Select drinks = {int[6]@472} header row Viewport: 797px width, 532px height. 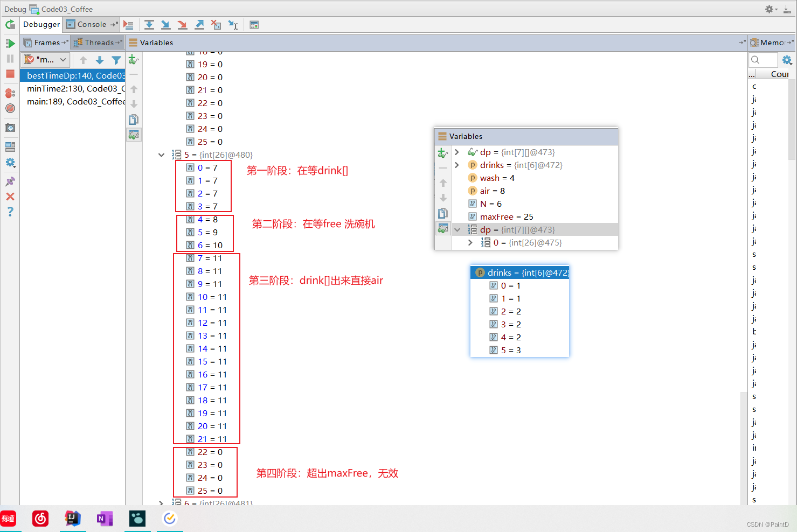tap(519, 272)
